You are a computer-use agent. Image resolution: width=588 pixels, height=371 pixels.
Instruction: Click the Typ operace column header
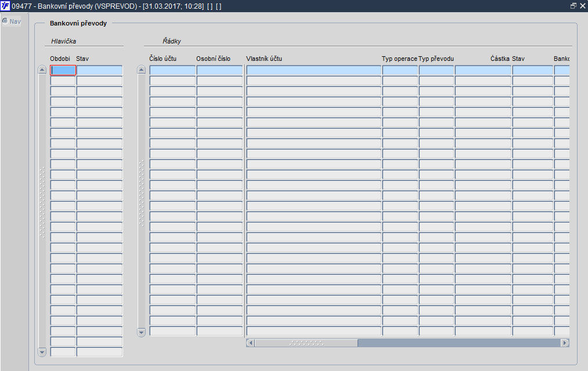point(399,59)
